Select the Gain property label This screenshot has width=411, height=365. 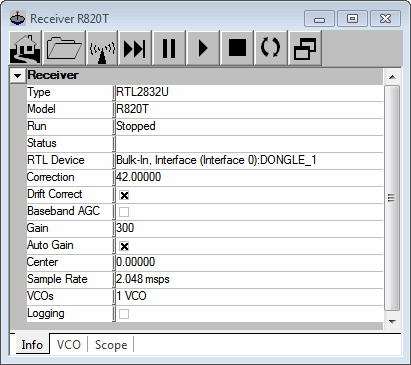(38, 228)
